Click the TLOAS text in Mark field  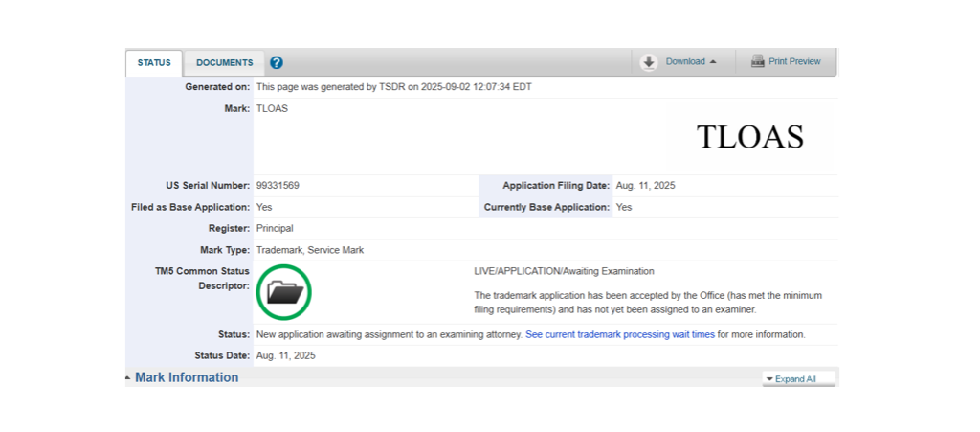tap(272, 108)
